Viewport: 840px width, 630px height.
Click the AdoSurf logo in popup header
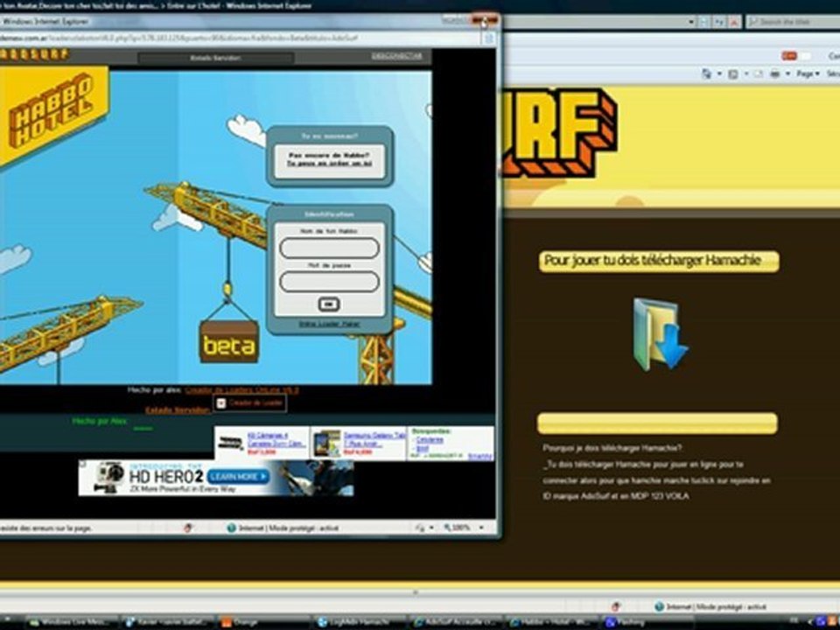tap(34, 54)
